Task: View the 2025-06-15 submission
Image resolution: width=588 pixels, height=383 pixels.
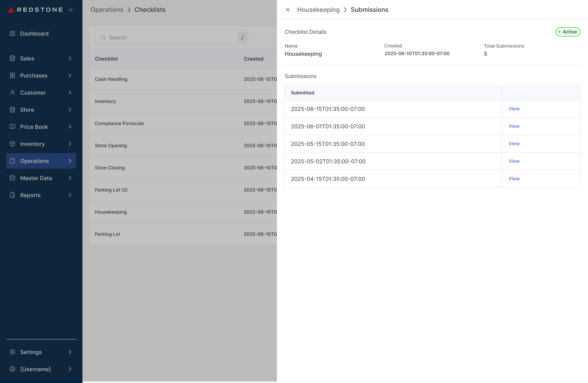Action: [x=514, y=109]
